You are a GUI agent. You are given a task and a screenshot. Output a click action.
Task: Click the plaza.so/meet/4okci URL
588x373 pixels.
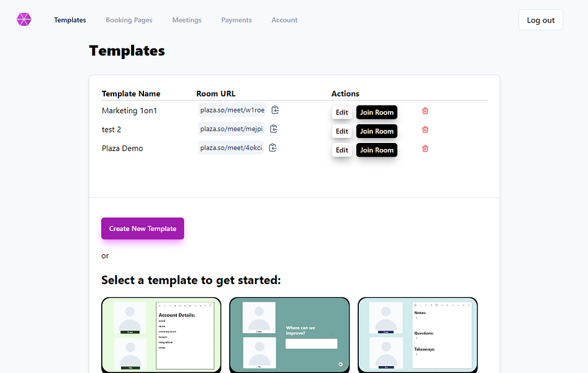231,147
